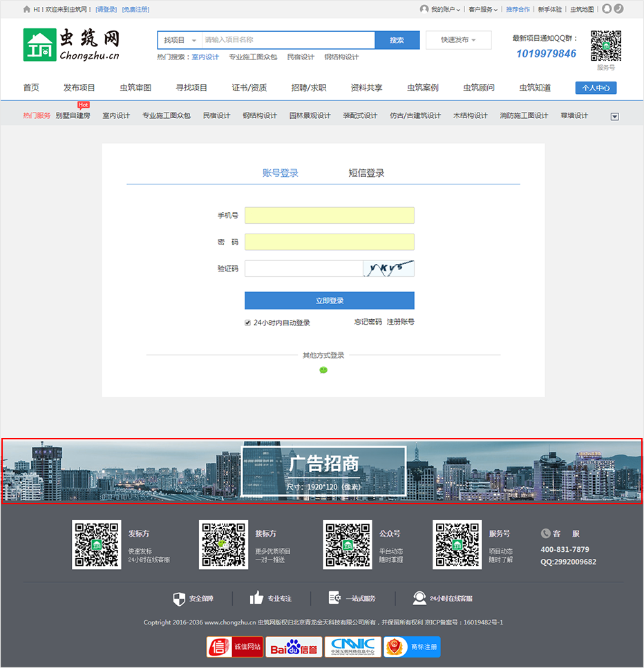The height and width of the screenshot is (668, 644).
Task: Click the home icon in top bar
Action: click(26, 10)
